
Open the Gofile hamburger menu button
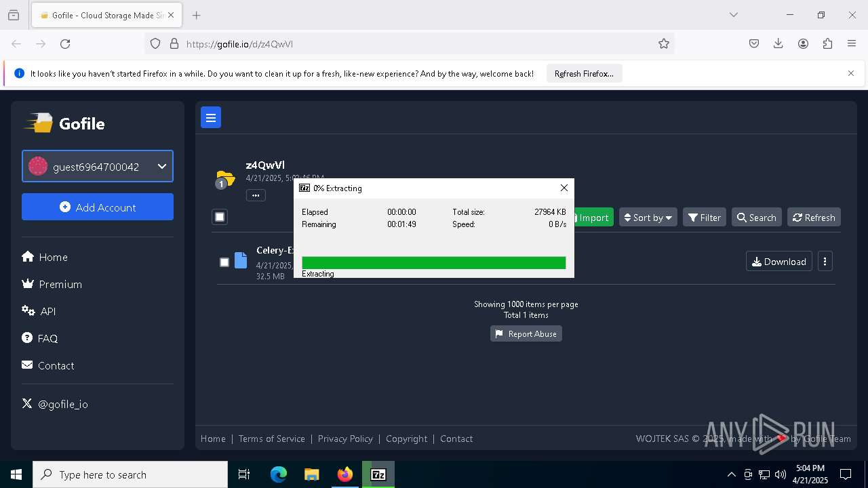211,118
